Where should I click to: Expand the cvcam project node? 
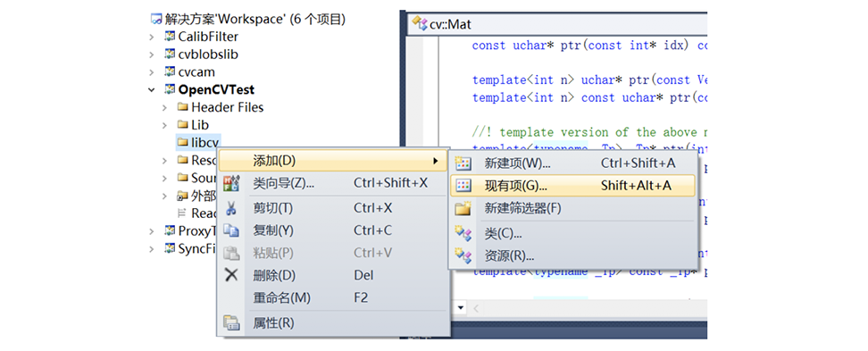point(152,72)
